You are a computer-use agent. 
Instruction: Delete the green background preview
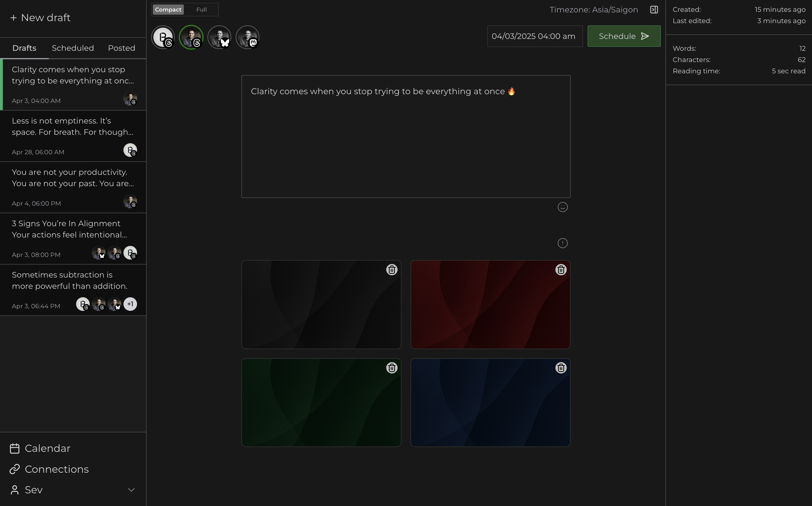(392, 368)
